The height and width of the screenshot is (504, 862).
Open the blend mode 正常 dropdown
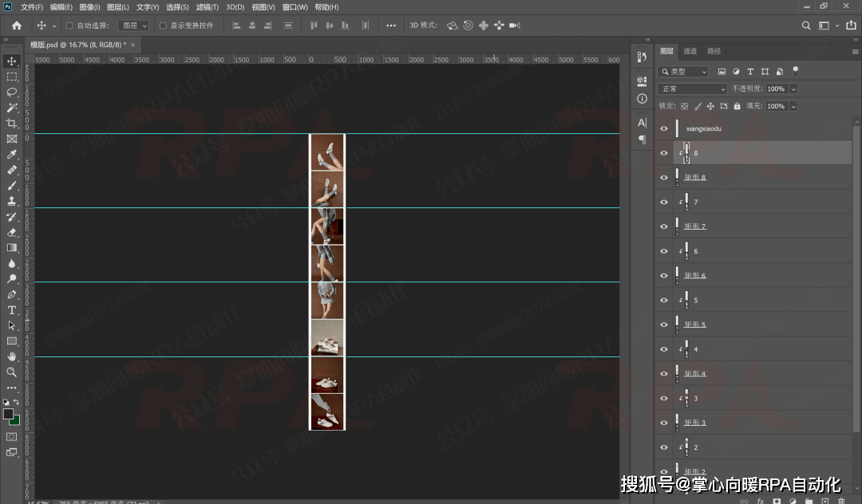pyautogui.click(x=692, y=89)
